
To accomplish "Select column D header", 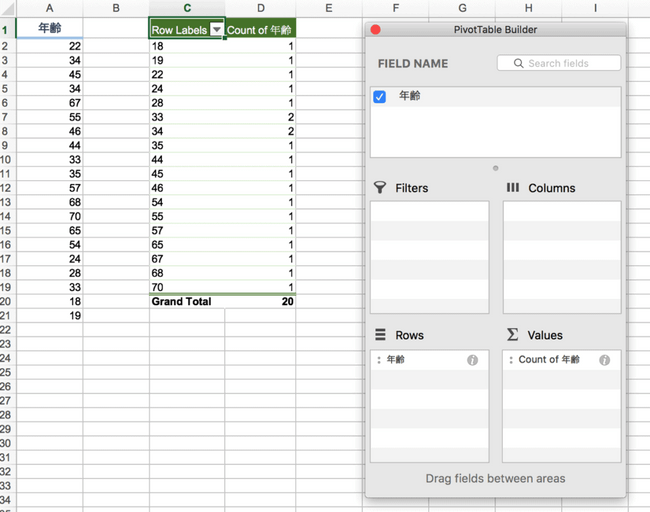I will point(260,8).
